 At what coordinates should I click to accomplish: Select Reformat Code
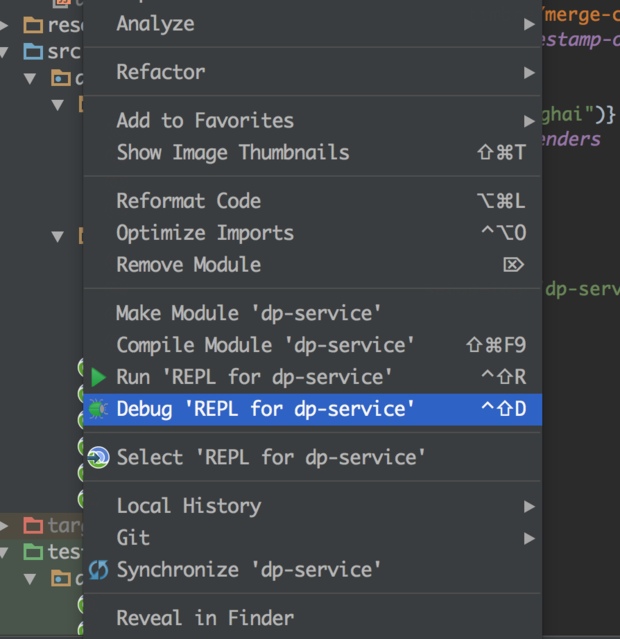click(x=312, y=201)
